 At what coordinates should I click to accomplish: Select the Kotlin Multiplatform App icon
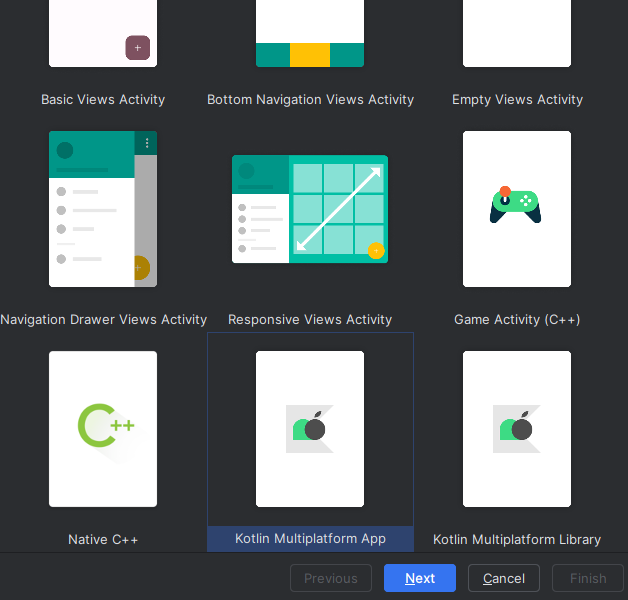click(310, 429)
